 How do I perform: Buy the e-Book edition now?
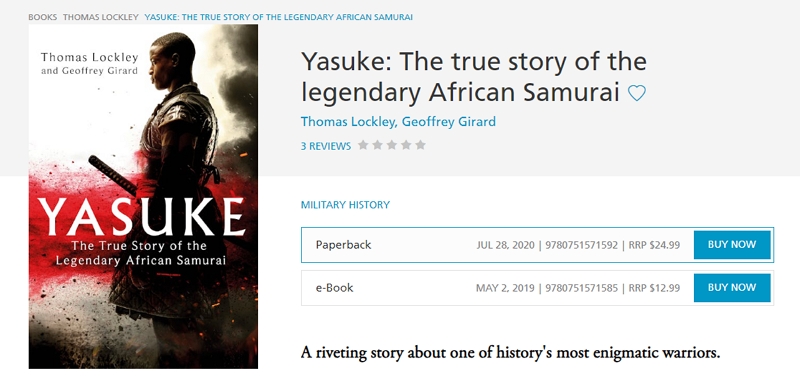point(732,287)
